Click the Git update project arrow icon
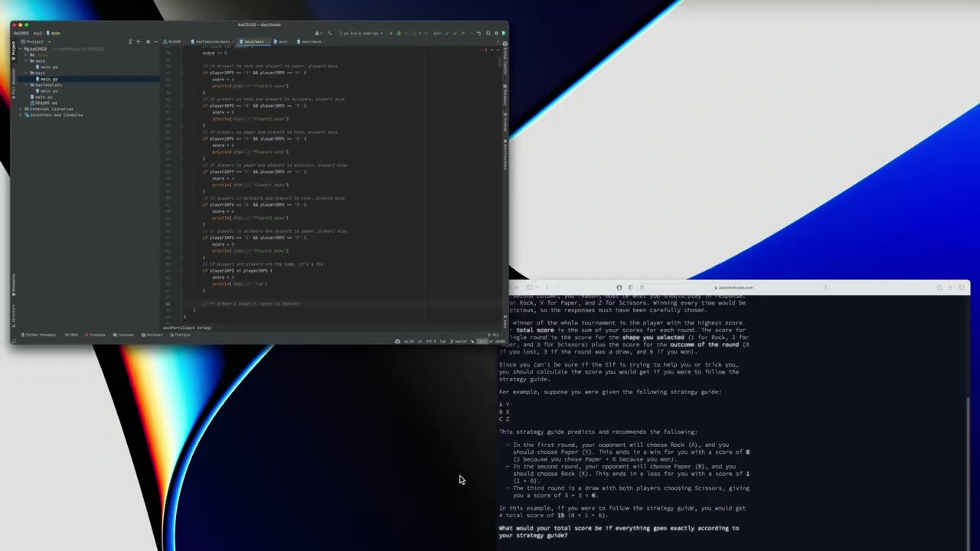This screenshot has height=551, width=980. click(447, 34)
